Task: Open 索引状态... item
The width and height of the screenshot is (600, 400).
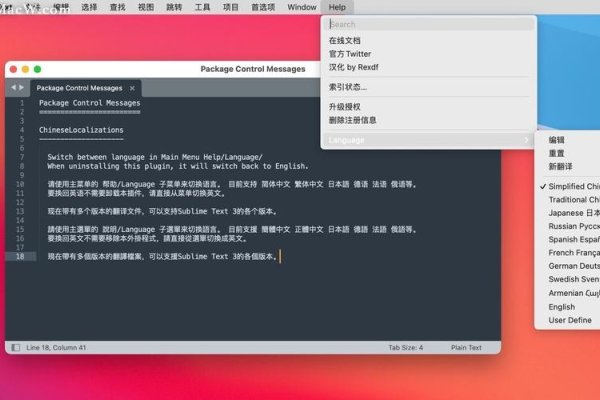Action: click(429, 87)
